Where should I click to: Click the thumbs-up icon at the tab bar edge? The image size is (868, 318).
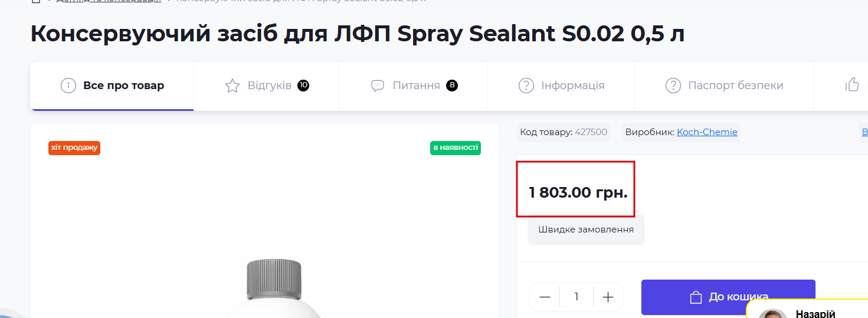(x=852, y=85)
